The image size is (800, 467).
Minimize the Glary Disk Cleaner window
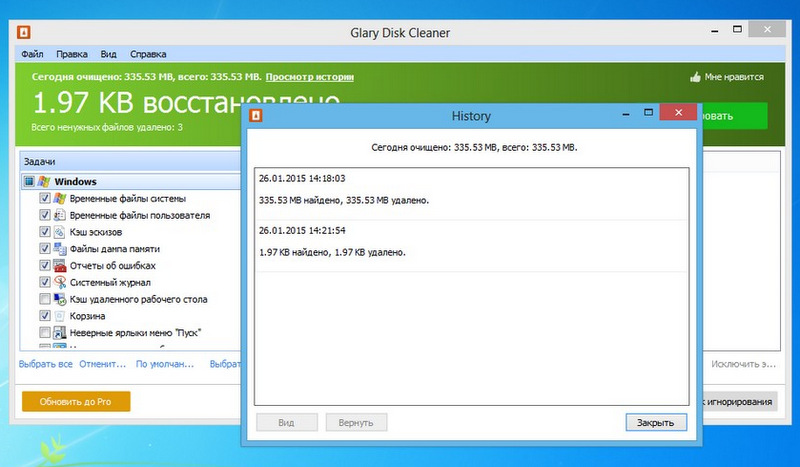(x=715, y=31)
